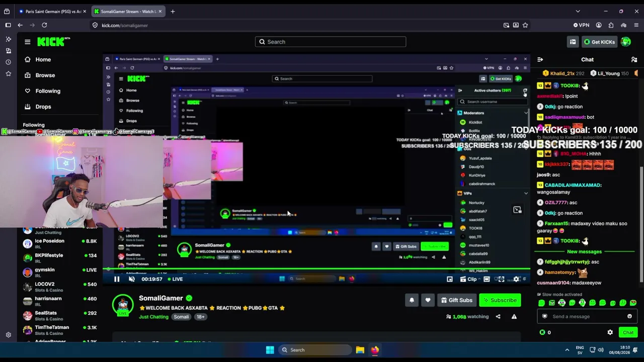Click the green Chat send button
This screenshot has width=644, height=362.
pos(628,332)
